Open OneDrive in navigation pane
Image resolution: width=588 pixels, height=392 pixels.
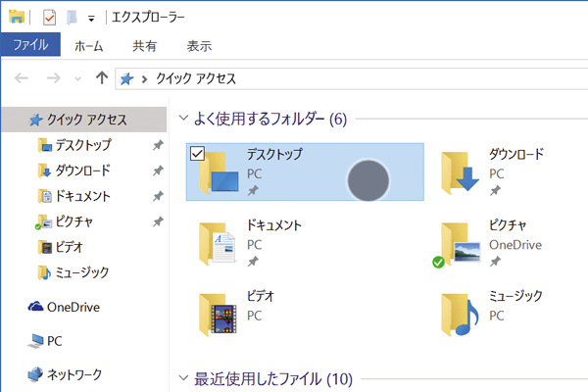pyautogui.click(x=64, y=307)
